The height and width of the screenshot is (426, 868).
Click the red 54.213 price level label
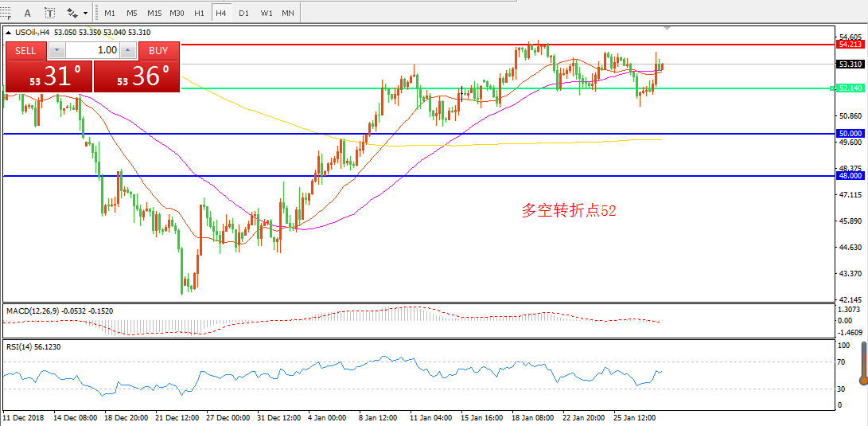pyautogui.click(x=850, y=45)
